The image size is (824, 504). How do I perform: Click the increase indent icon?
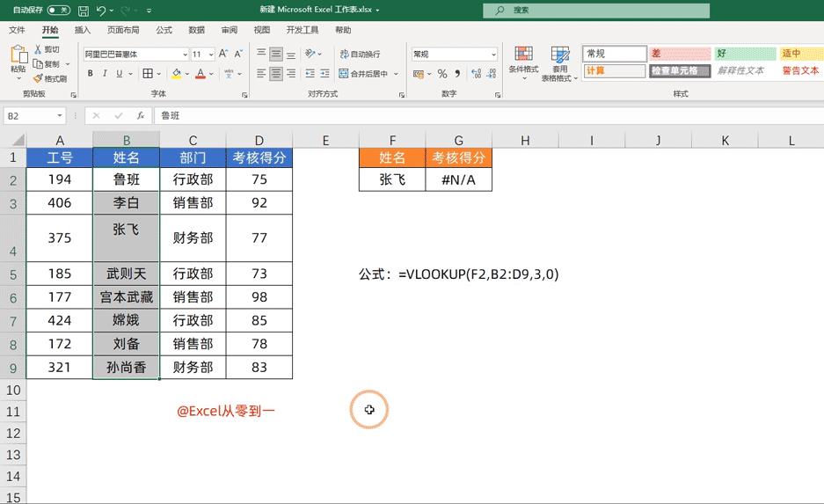click(325, 74)
